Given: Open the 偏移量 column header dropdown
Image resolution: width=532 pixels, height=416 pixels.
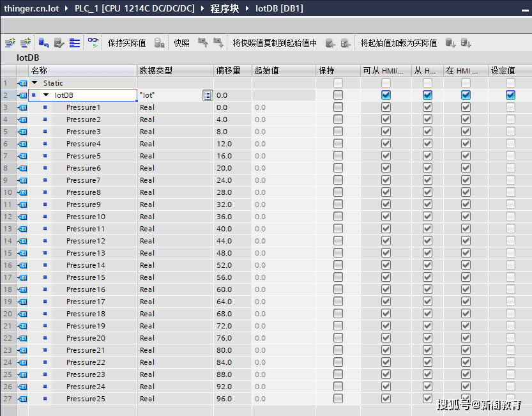Looking at the screenshot, I should 232,70.
